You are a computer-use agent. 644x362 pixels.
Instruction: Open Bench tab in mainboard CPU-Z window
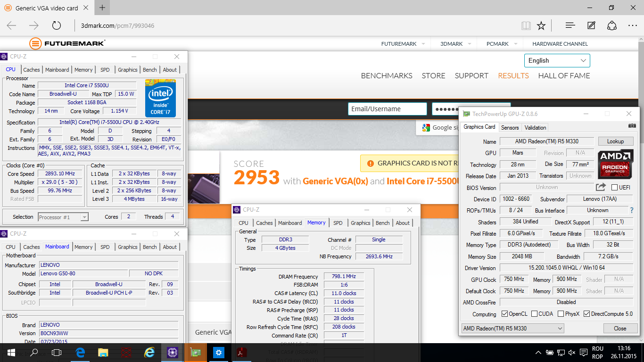[x=150, y=247]
